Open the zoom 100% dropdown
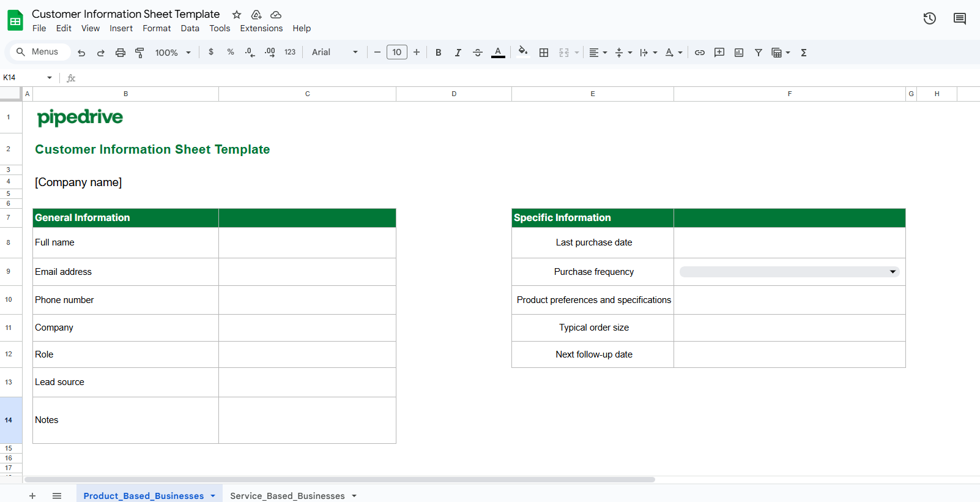 point(173,53)
